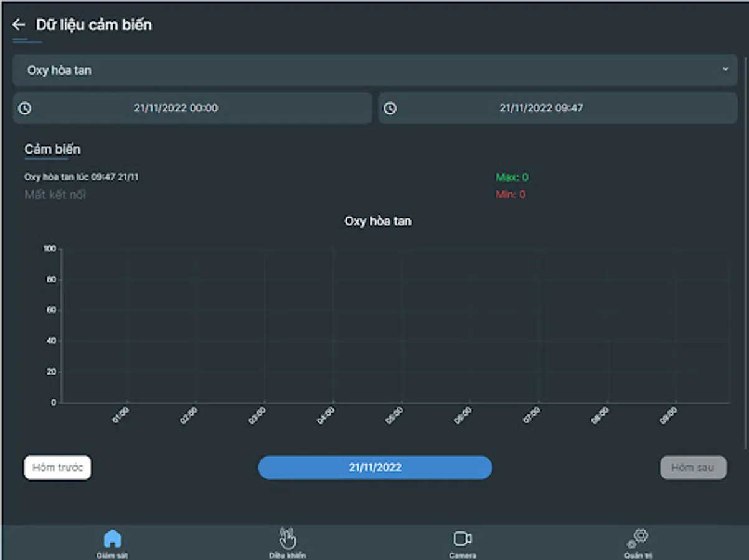749x560 pixels.
Task: Expand the Oxy hòa tan sensor dropdown
Action: (375, 70)
